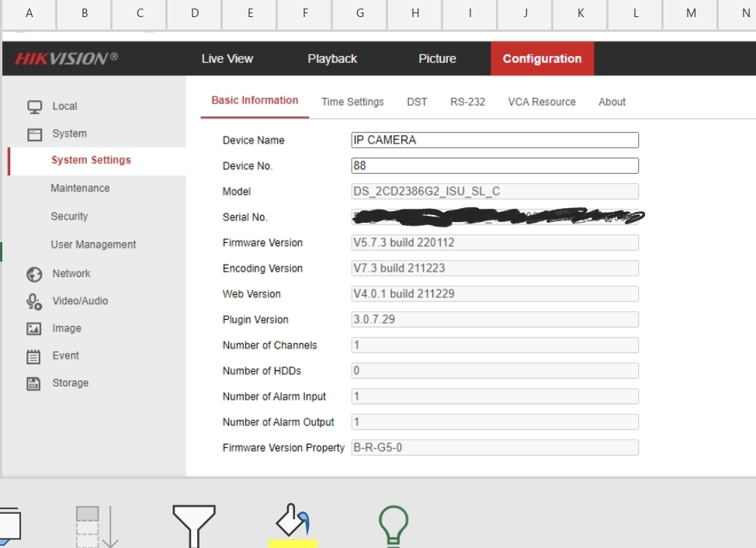Open the Time Settings tab

pos(352,102)
